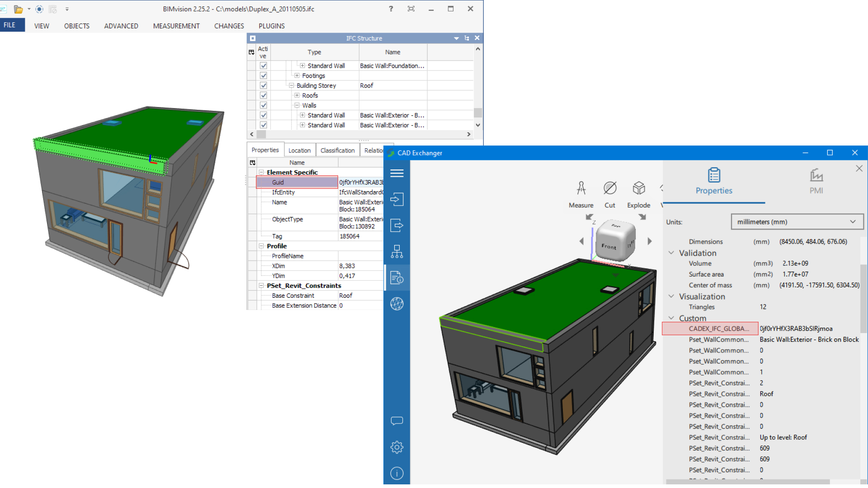Collapse PSet_Revit_Constraints property group
The image size is (868, 488).
pos(261,286)
